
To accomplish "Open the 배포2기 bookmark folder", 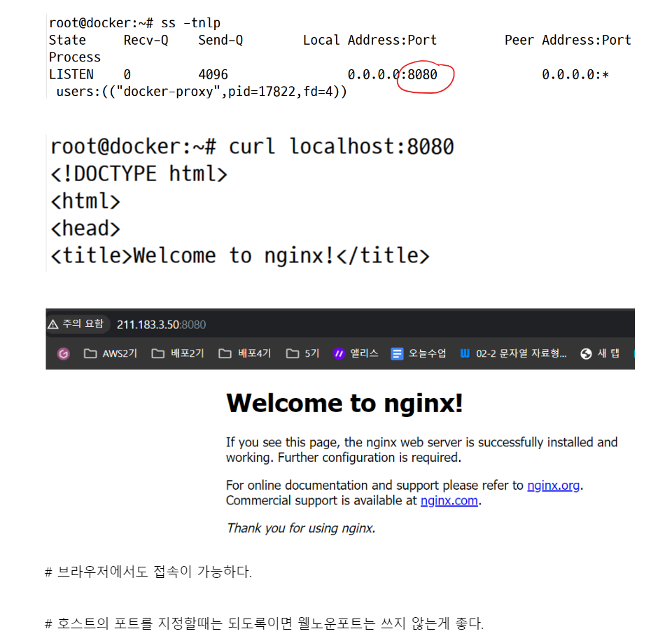I will 177,353.
